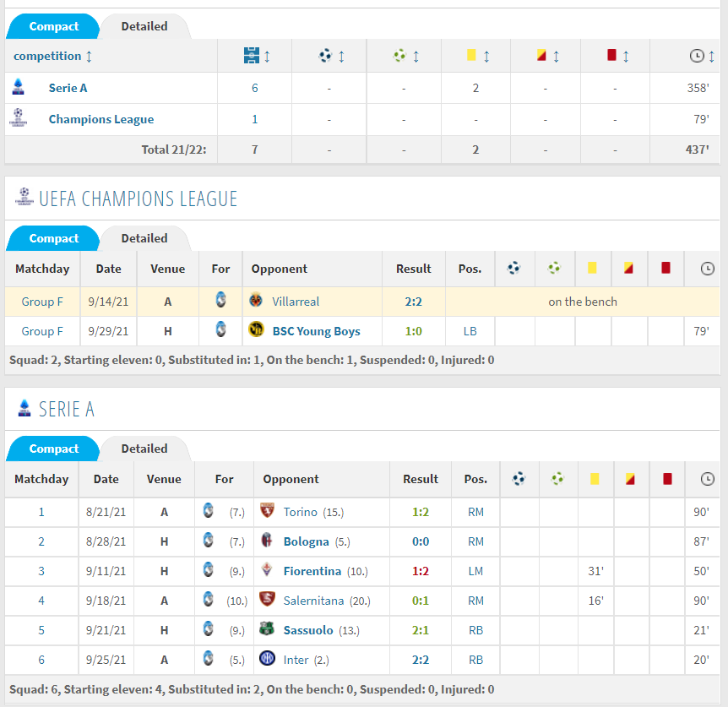Click Serie A appearances count 6
The height and width of the screenshot is (707, 728).
[x=254, y=88]
